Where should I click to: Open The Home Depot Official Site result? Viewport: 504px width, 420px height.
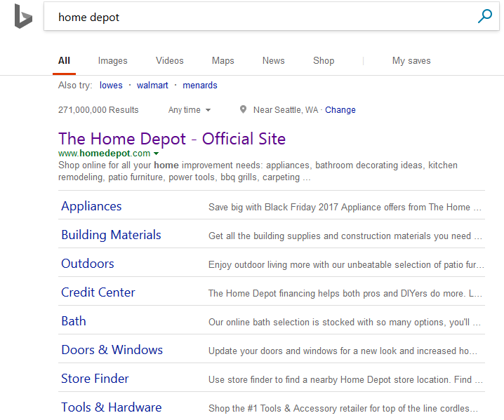172,139
